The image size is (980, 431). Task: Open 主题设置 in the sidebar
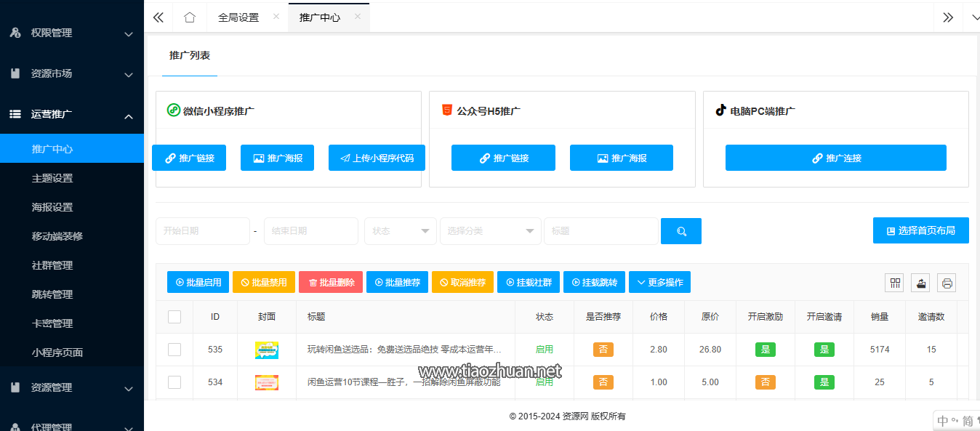tap(52, 178)
